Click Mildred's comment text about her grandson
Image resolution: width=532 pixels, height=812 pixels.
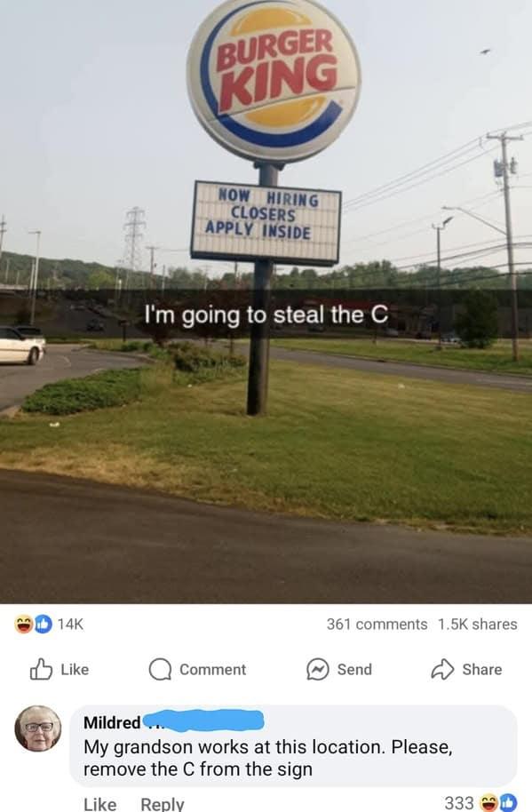pos(268,758)
